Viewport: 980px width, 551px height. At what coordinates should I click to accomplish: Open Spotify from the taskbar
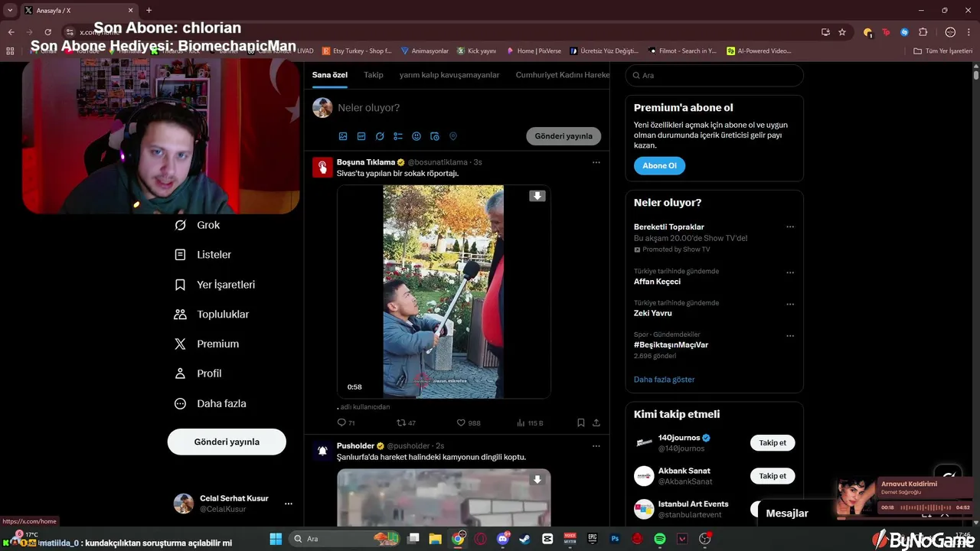coord(660,539)
